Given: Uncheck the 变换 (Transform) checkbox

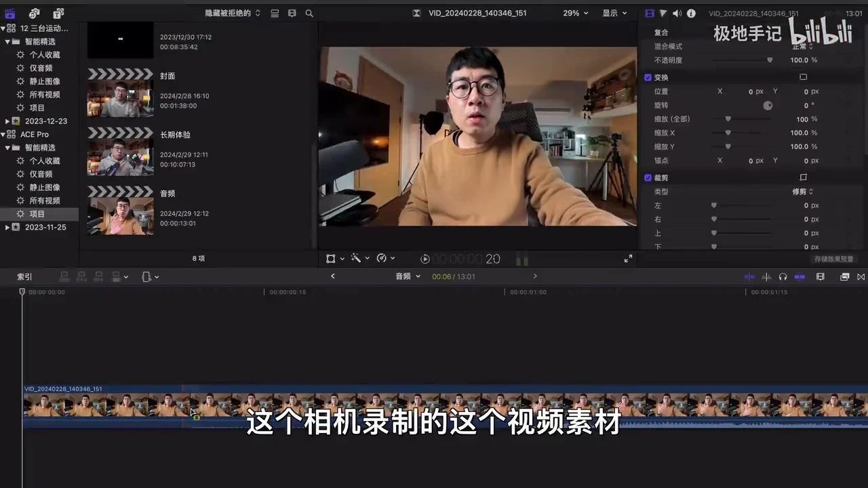Looking at the screenshot, I should tap(648, 77).
